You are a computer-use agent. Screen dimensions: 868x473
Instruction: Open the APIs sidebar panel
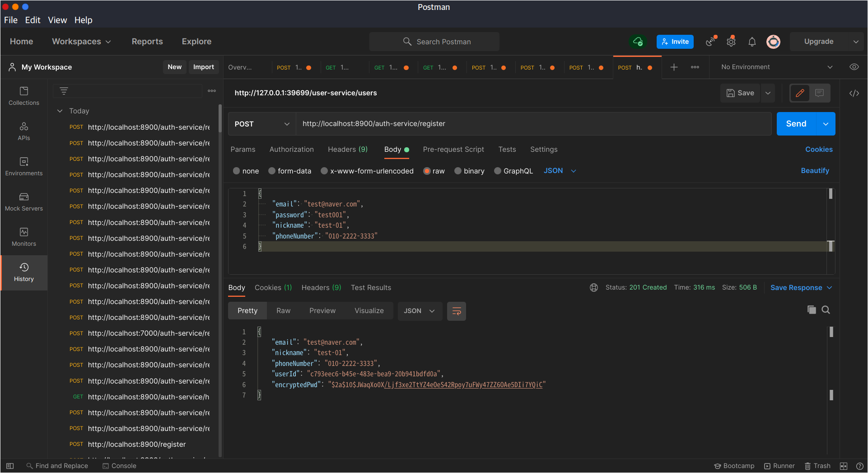pos(24,131)
